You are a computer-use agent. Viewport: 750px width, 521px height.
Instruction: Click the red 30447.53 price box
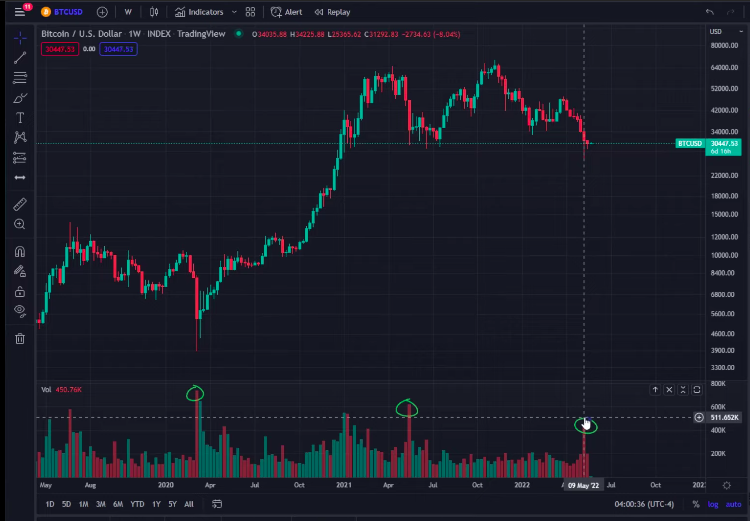(60, 49)
